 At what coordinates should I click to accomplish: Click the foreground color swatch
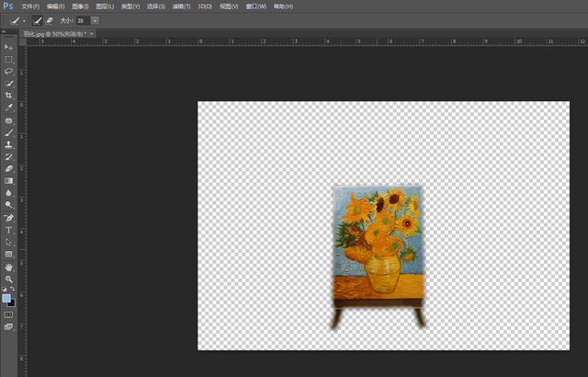coord(7,298)
